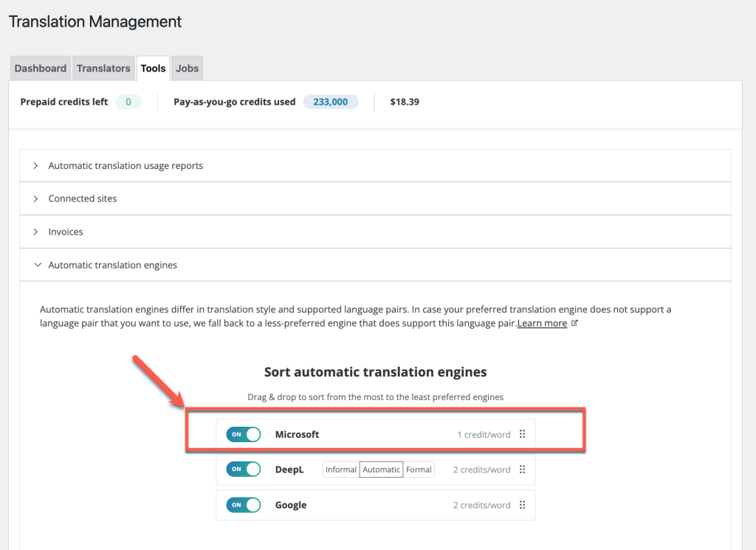756x550 pixels.
Task: Click the external link icon after Learn more
Action: pyautogui.click(x=575, y=323)
